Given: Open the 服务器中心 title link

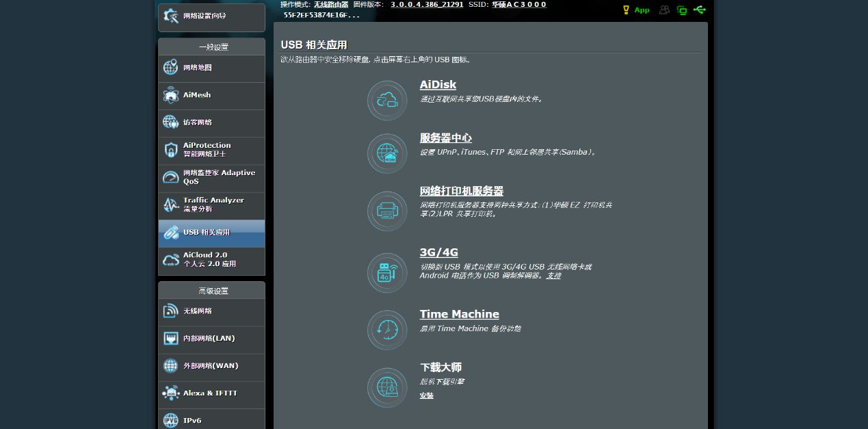Looking at the screenshot, I should (446, 138).
